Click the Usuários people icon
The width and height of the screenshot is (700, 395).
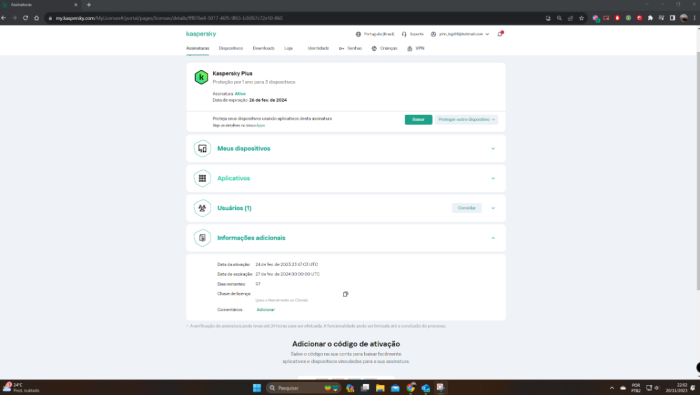click(202, 208)
